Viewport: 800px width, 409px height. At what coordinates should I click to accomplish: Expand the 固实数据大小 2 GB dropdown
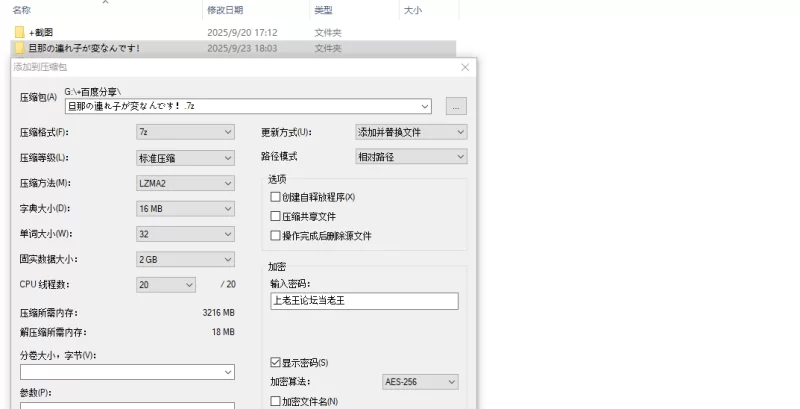click(185, 260)
